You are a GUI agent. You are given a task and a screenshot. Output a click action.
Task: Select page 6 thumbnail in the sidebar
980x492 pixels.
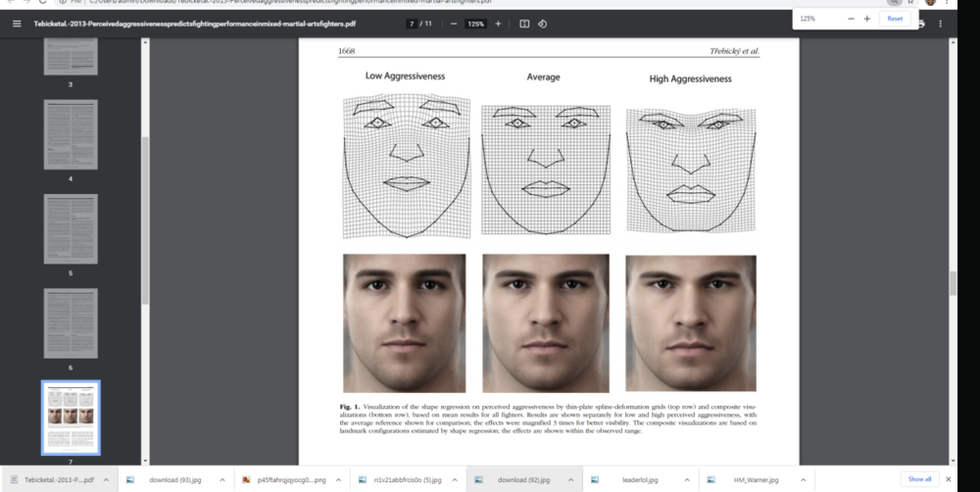pos(71,323)
